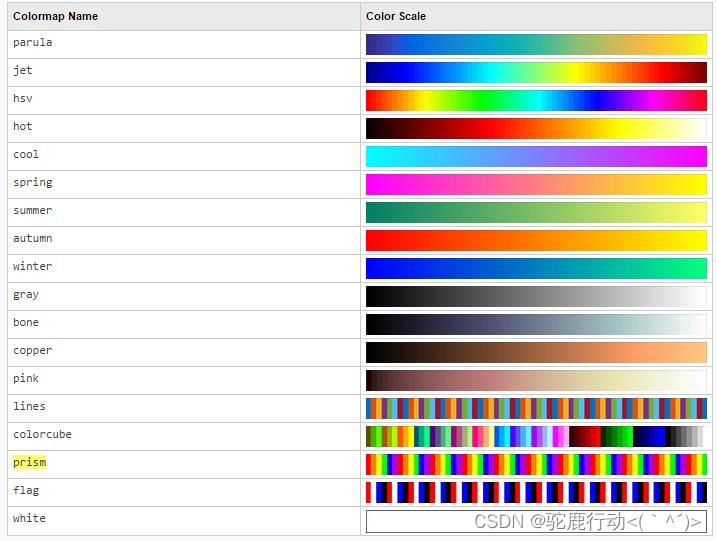Click the Color Scale column header
Image resolution: width=716 pixels, height=541 pixels.
(x=396, y=16)
